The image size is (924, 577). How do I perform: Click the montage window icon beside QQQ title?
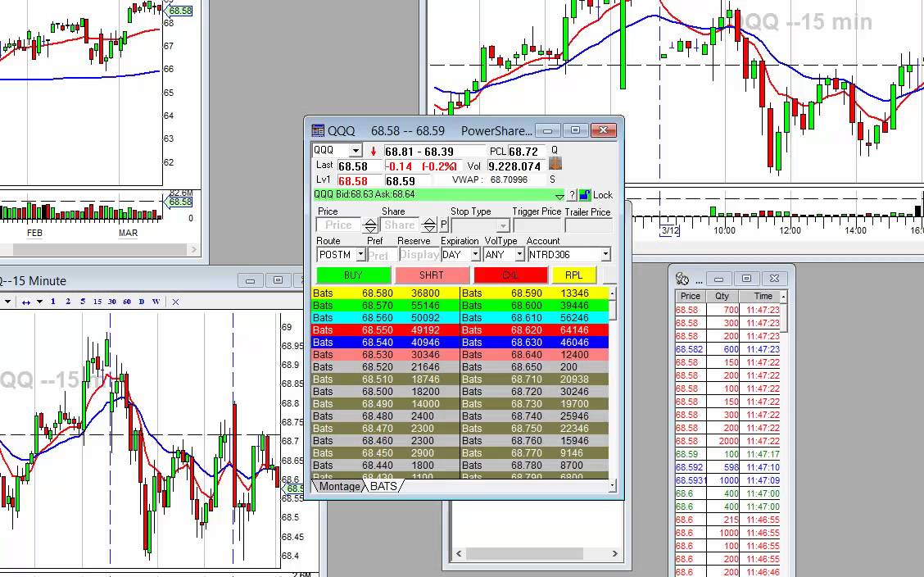[318, 130]
